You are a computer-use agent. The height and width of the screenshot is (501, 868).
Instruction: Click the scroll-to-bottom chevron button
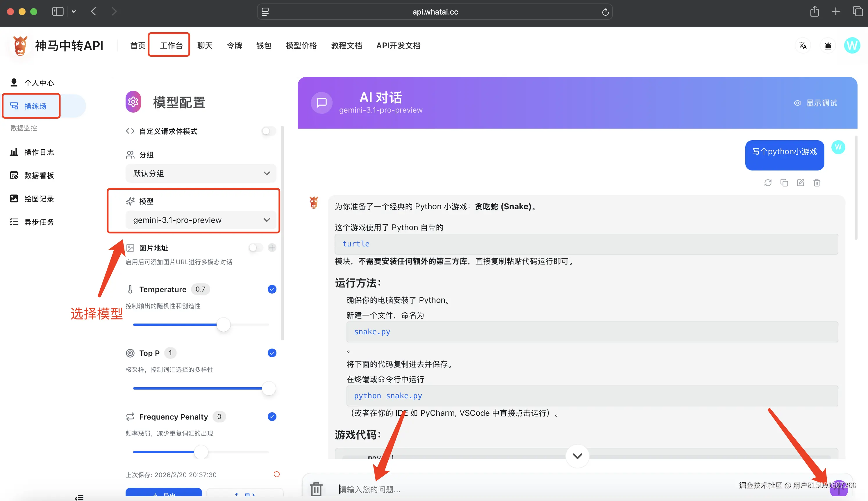pos(577,456)
